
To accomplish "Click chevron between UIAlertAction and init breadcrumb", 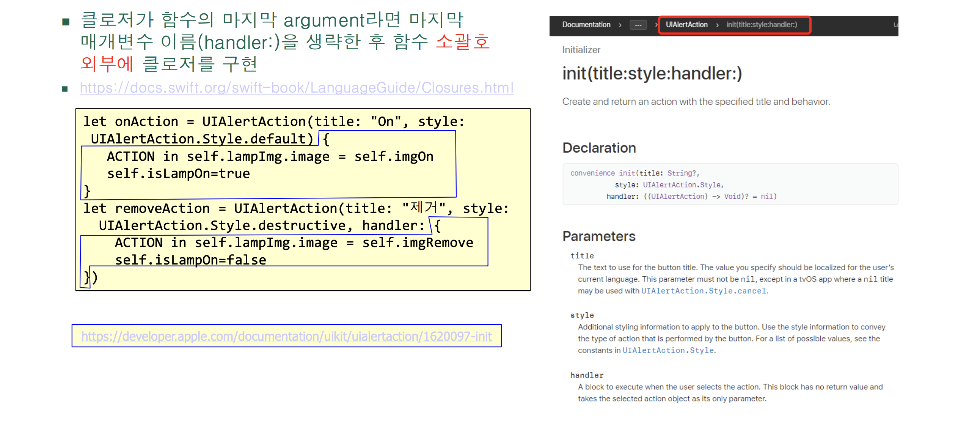I will coord(717,25).
